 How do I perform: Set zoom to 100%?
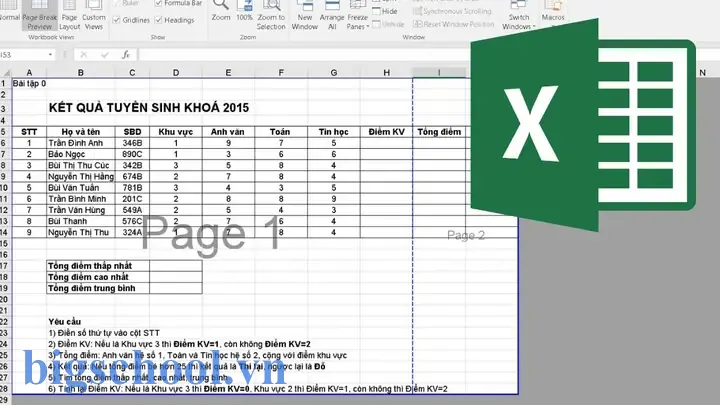(244, 11)
